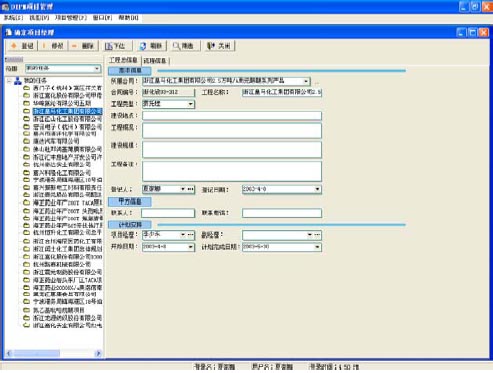The width and height of the screenshot is (493, 373).
Task: Click the 工程备注 text area
Action: [x=232, y=171]
